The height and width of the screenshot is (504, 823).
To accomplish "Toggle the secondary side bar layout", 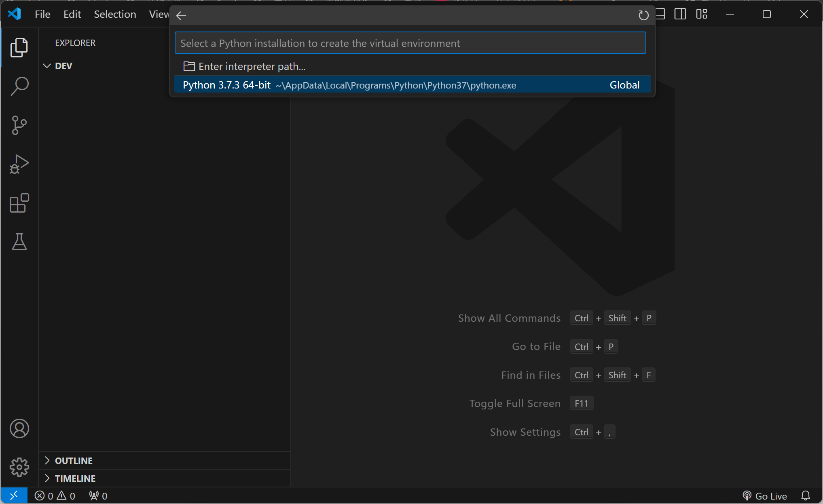I will click(x=680, y=14).
